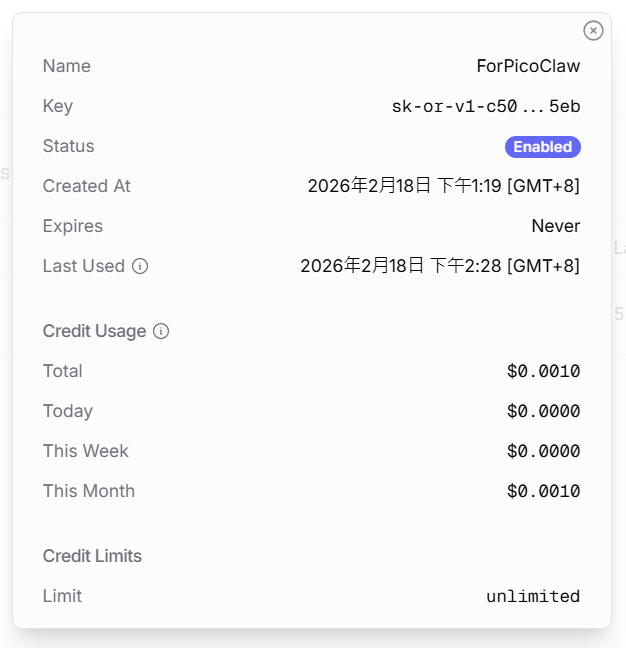
Task: Click the masked key sk-or-v1-c50...5eb
Action: [x=485, y=106]
